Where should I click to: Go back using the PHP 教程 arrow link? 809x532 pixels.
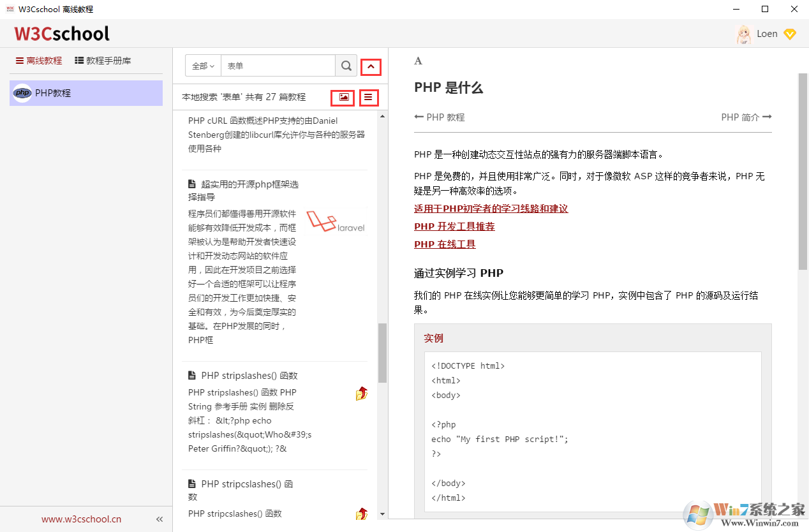pos(438,117)
